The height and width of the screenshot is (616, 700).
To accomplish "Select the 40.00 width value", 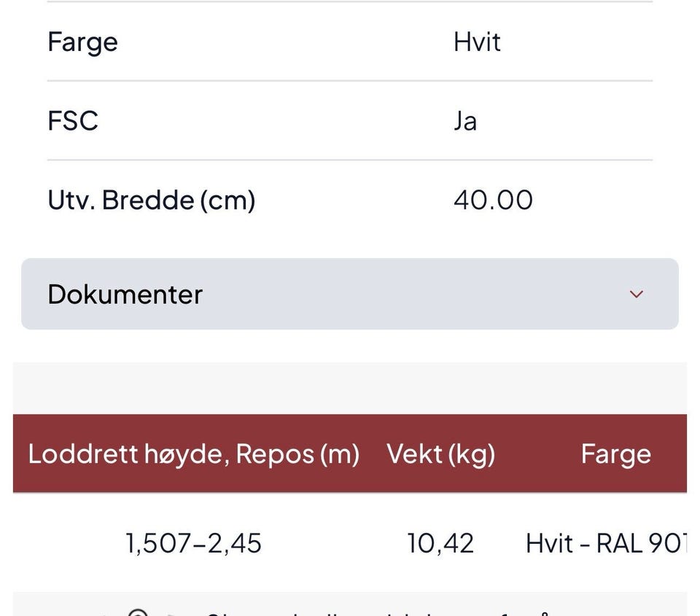I will click(x=493, y=200).
